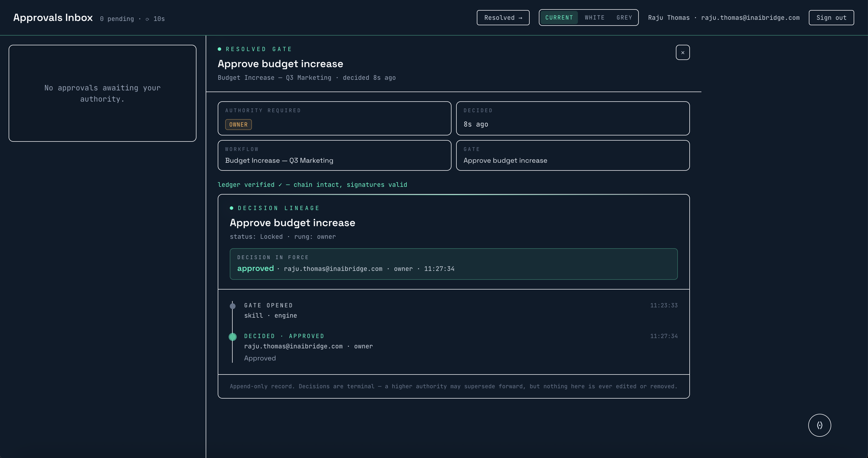Open the floating assistant widget icon
This screenshot has width=868, height=458.
coord(819,425)
